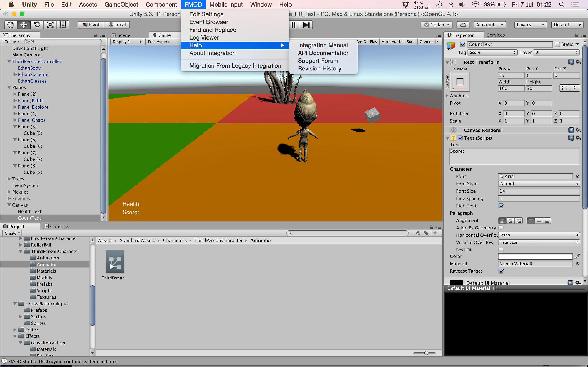588x367 pixels.
Task: Toggle the Rich Text checkbox
Action: 501,206
